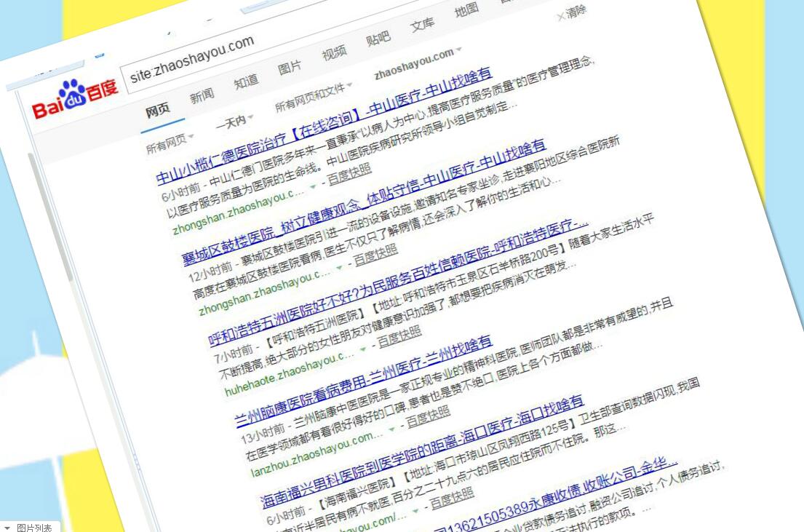Click the green URL under 中山小榄仁德医院 result
Viewport: 804px width, 532px height.
coord(239,212)
